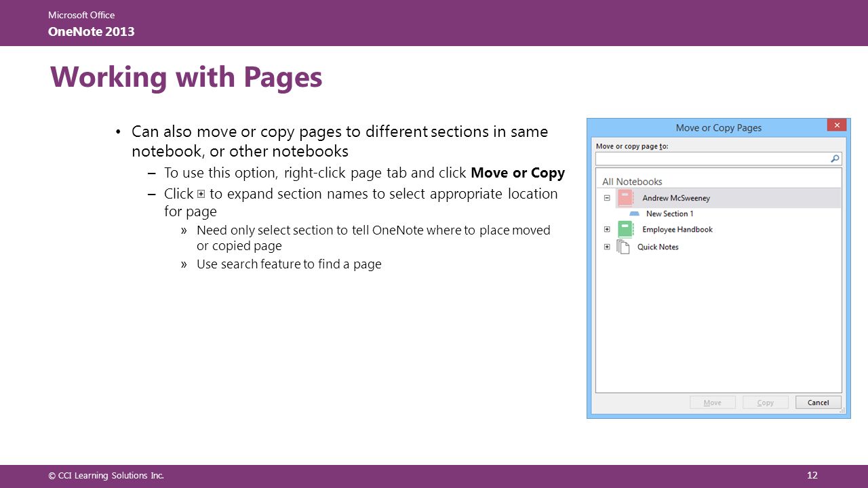
Task: Click the Quick Notes pages icon
Action: tap(623, 247)
